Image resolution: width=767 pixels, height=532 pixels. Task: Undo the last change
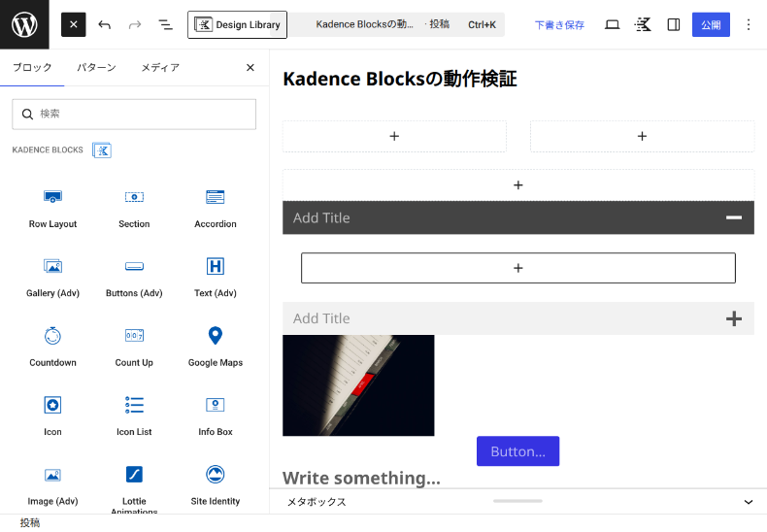[104, 24]
